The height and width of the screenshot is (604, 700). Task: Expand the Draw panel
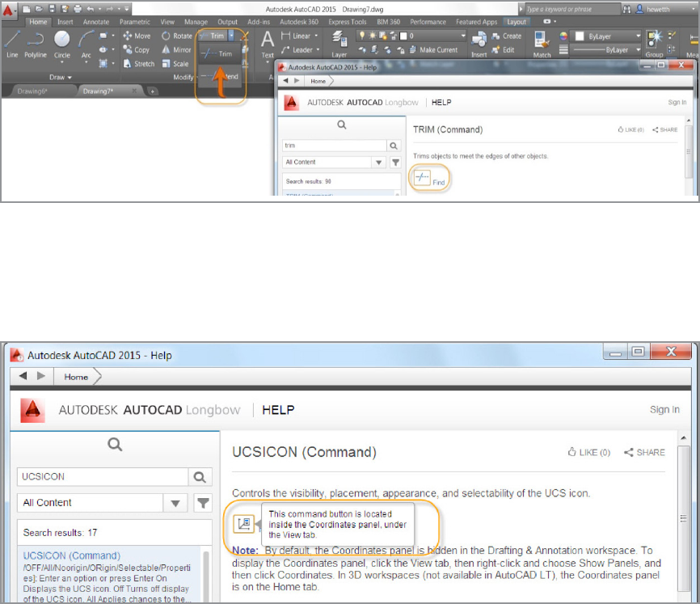tap(61, 78)
